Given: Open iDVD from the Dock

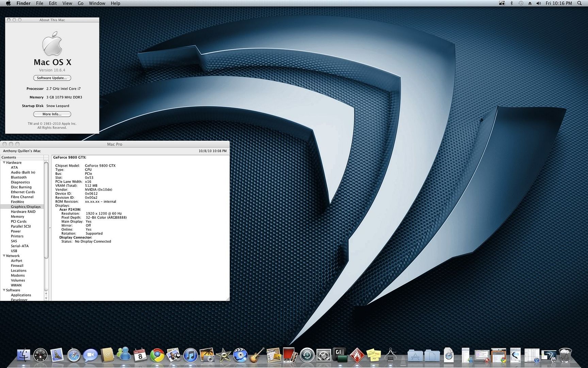Looking at the screenshot, I should [240, 355].
